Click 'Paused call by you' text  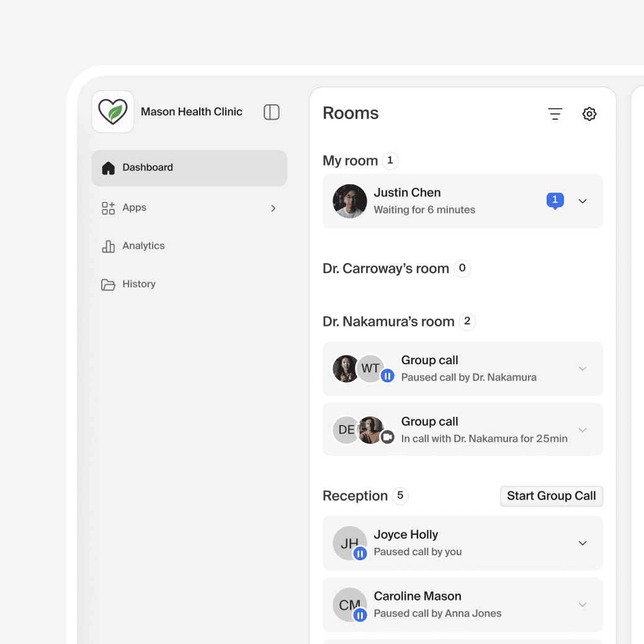(x=418, y=552)
